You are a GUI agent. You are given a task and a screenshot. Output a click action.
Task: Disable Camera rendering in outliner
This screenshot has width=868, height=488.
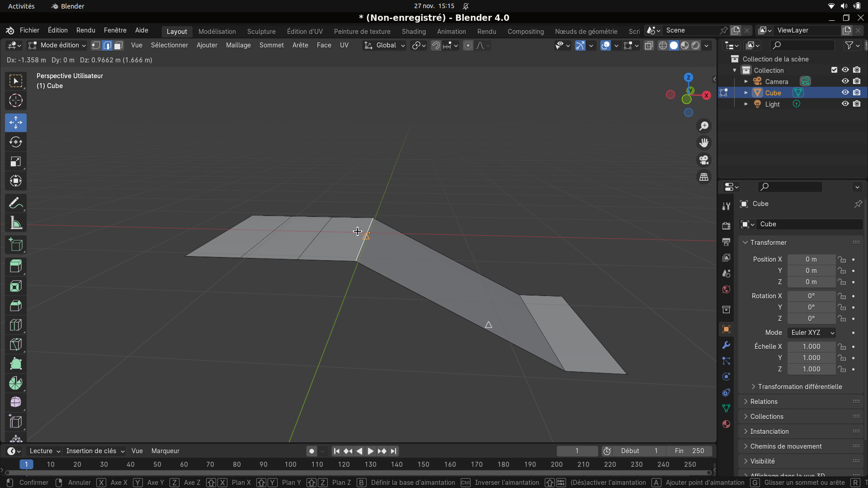pyautogui.click(x=857, y=81)
